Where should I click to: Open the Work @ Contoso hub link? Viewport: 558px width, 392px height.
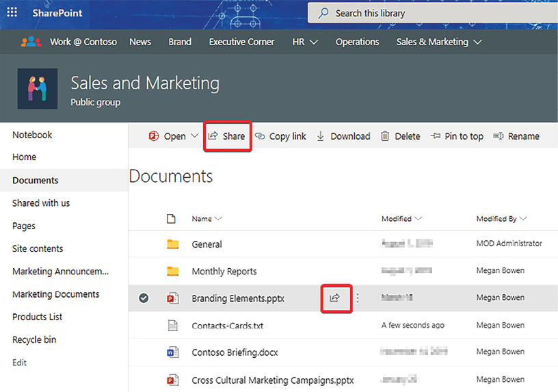(x=83, y=42)
